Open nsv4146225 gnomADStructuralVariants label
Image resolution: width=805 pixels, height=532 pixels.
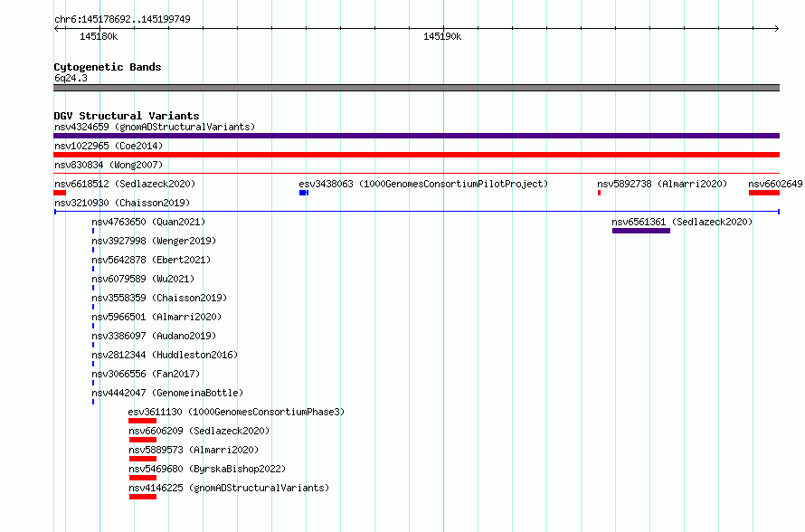[229, 488]
